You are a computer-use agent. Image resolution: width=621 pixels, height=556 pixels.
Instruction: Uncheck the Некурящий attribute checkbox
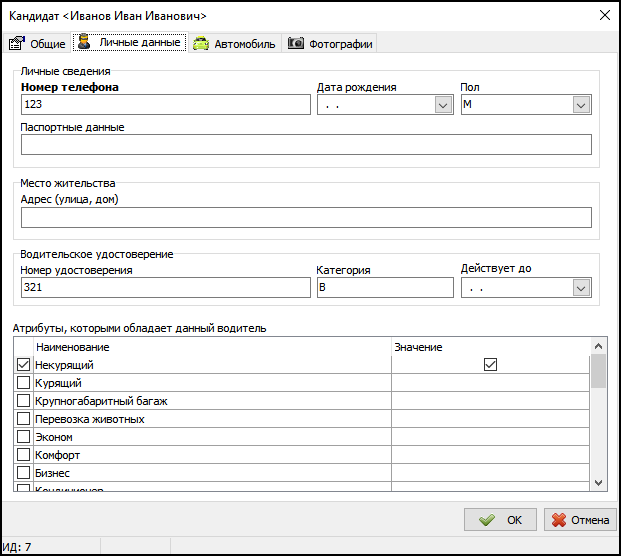point(24,365)
